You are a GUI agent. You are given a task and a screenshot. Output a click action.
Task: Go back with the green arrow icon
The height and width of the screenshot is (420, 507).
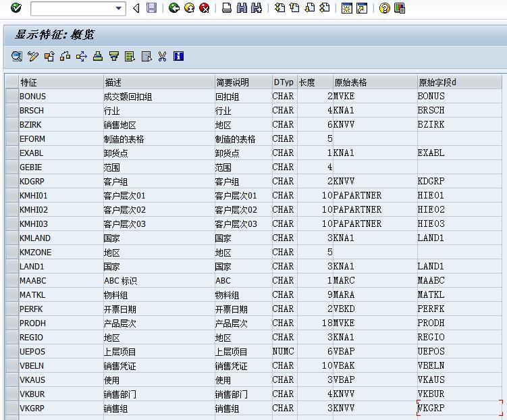point(174,7)
